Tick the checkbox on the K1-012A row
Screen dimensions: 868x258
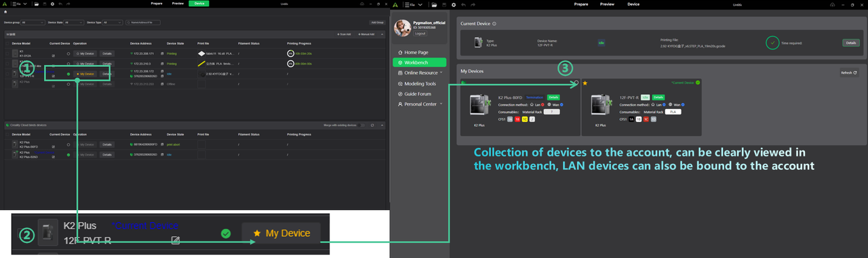pos(7,53)
